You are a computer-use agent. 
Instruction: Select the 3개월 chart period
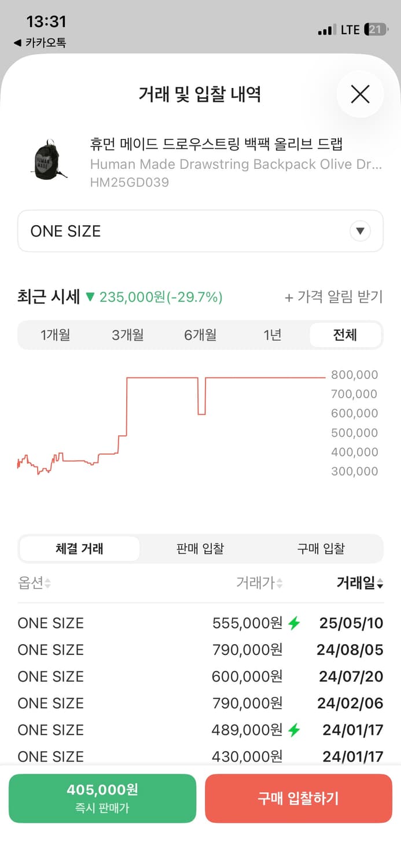coord(127,334)
